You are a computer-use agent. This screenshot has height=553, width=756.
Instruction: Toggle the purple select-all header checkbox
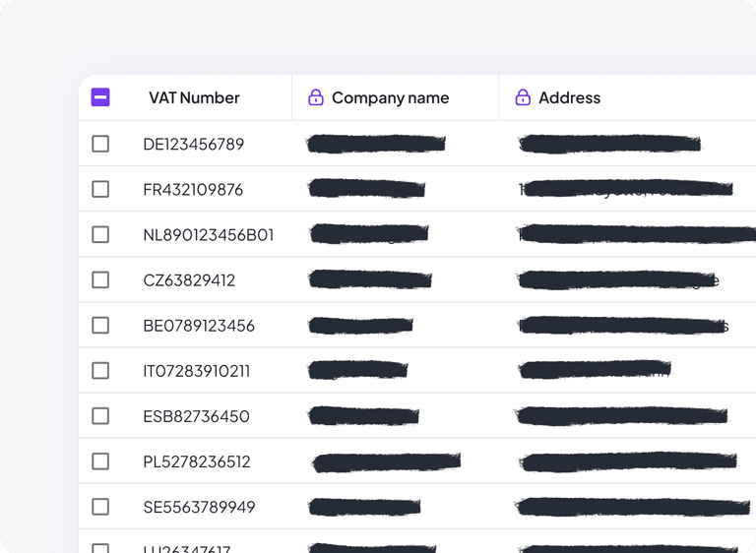pyautogui.click(x=100, y=97)
